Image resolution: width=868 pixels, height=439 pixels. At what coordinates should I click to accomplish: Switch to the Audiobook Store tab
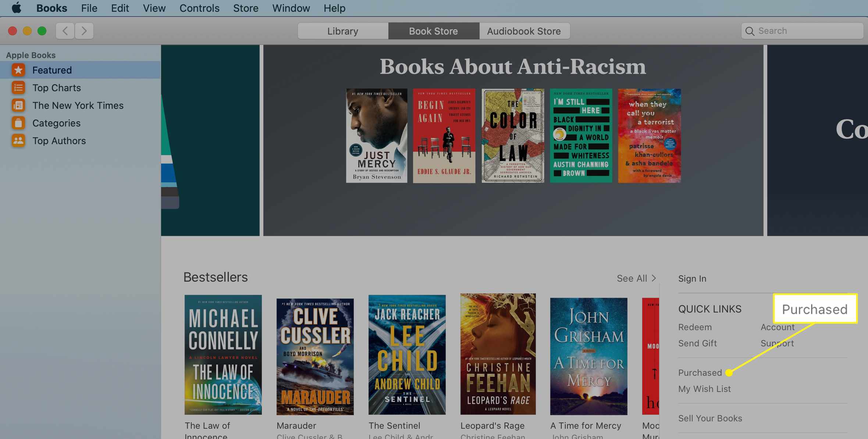tap(524, 31)
